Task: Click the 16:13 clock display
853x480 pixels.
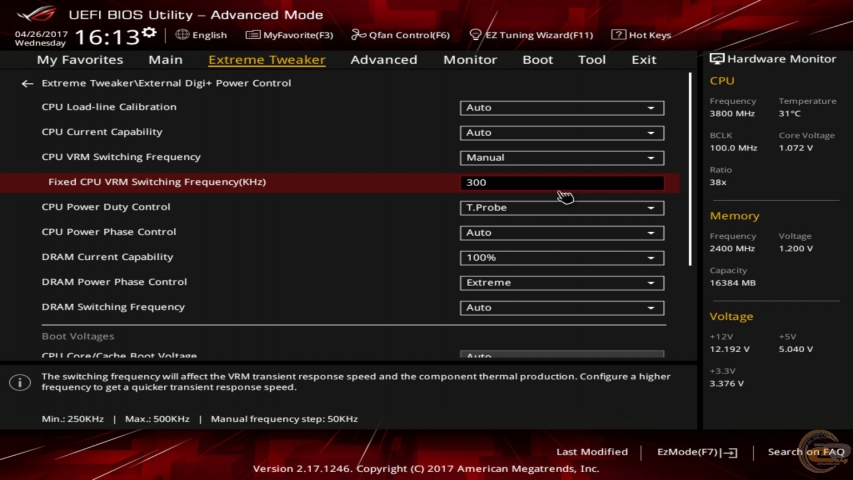Action: point(107,37)
